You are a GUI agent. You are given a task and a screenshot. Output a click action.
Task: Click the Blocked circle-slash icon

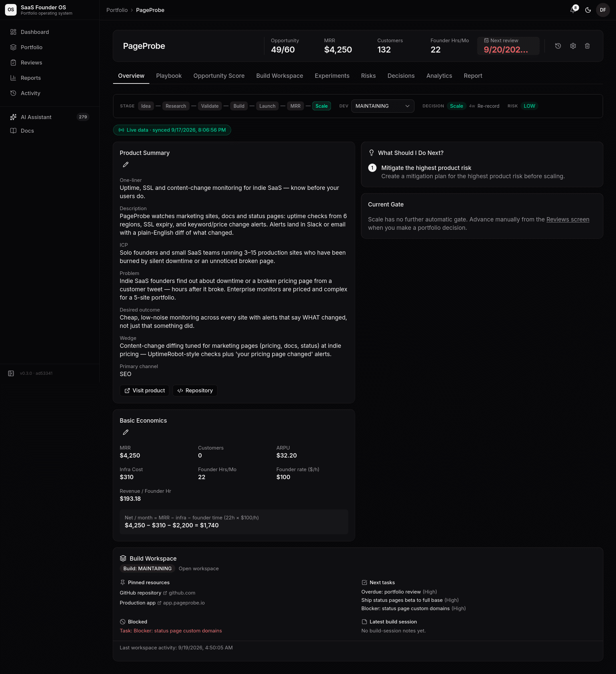(122, 622)
